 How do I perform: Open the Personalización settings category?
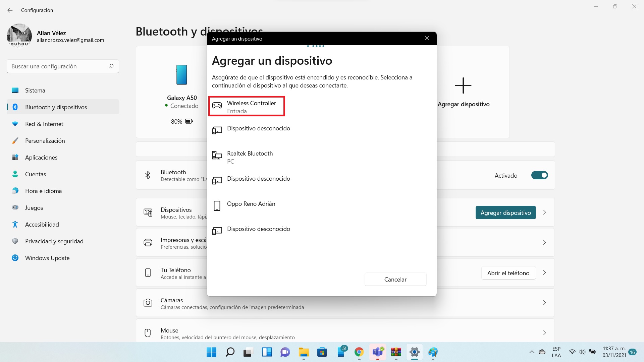(x=45, y=140)
